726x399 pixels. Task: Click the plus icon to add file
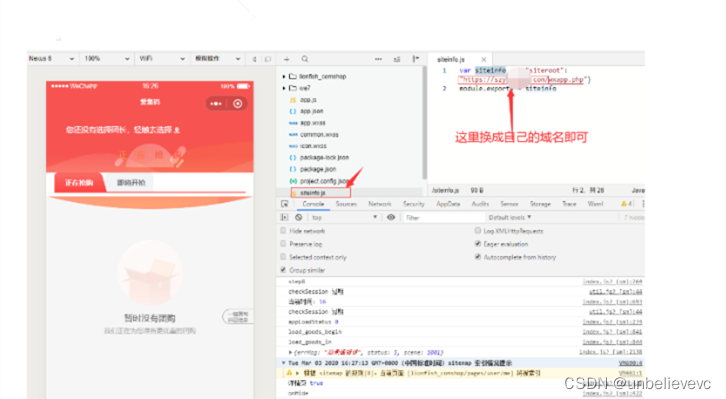click(287, 59)
